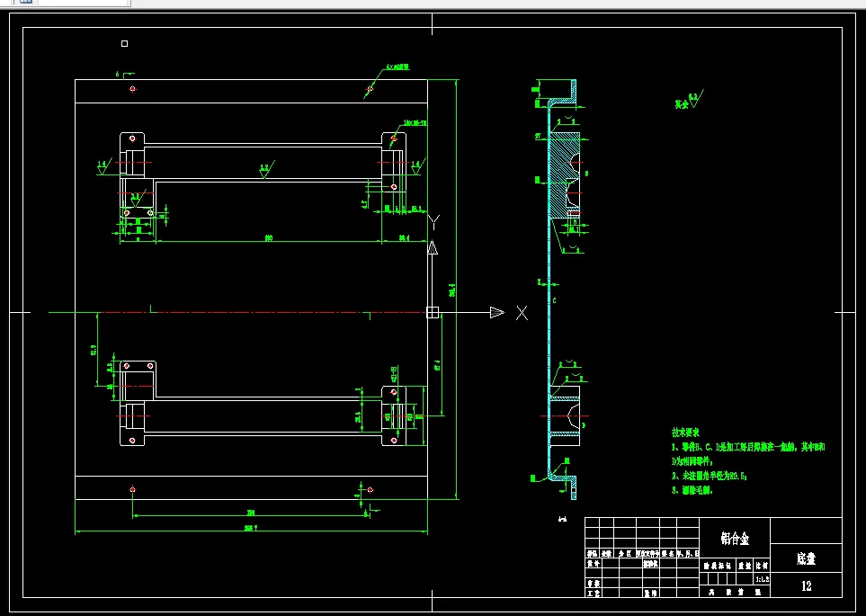The width and height of the screenshot is (866, 616).
Task: Select the 280 dimension in upper bracket
Action: click(x=269, y=238)
